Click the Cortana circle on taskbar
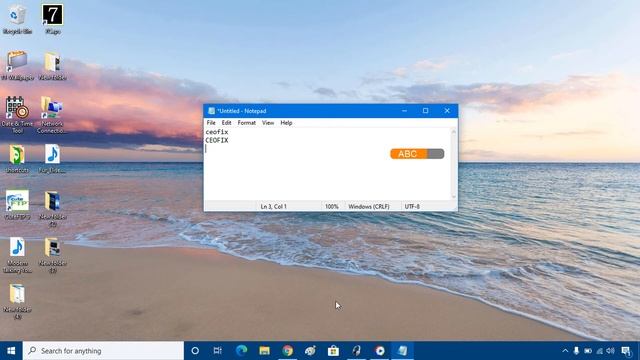Image resolution: width=640 pixels, height=360 pixels. click(195, 351)
